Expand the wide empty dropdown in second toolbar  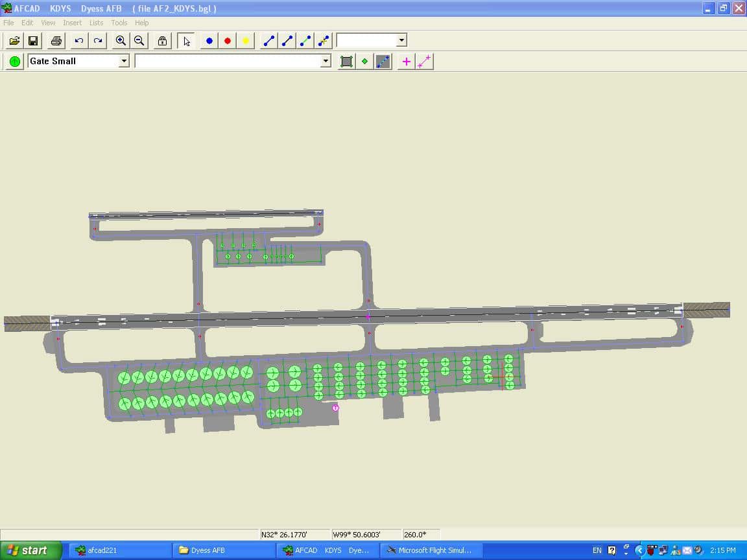pyautogui.click(x=326, y=61)
